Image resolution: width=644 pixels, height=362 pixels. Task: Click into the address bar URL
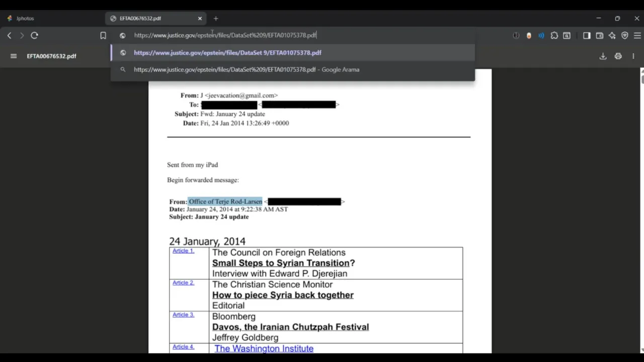pos(225,35)
